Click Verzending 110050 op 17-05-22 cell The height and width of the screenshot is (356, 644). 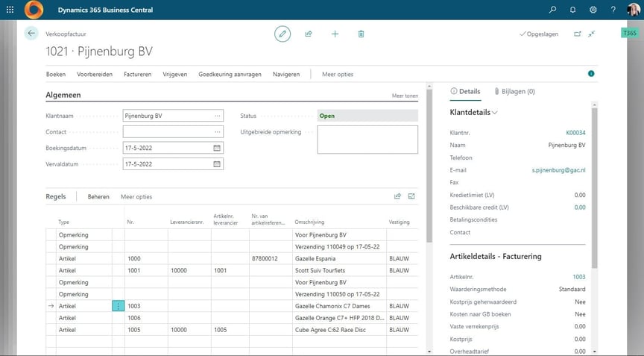(339, 294)
